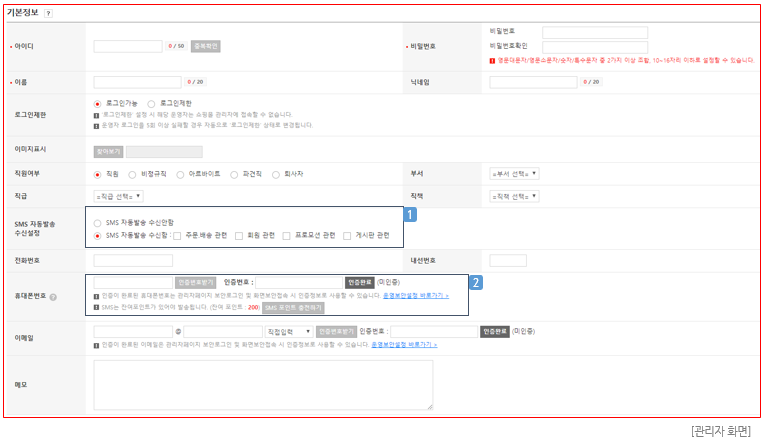Click the mobile 인증번호 input field

point(299,283)
